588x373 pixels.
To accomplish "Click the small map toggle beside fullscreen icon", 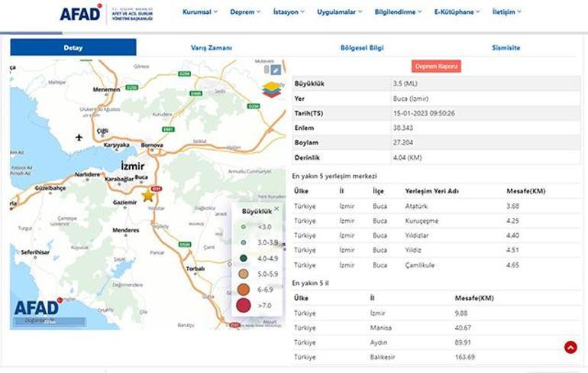I will (x=267, y=70).
